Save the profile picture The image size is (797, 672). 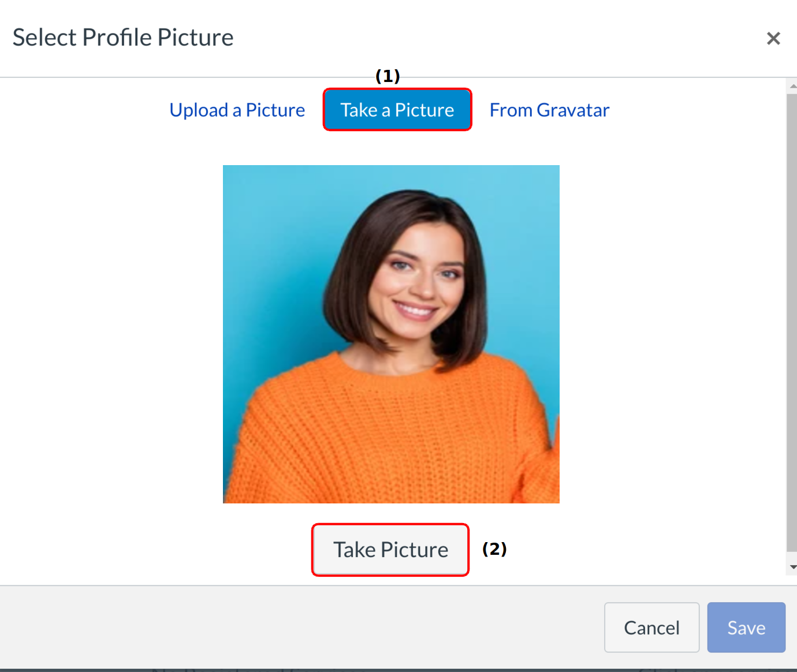click(746, 628)
